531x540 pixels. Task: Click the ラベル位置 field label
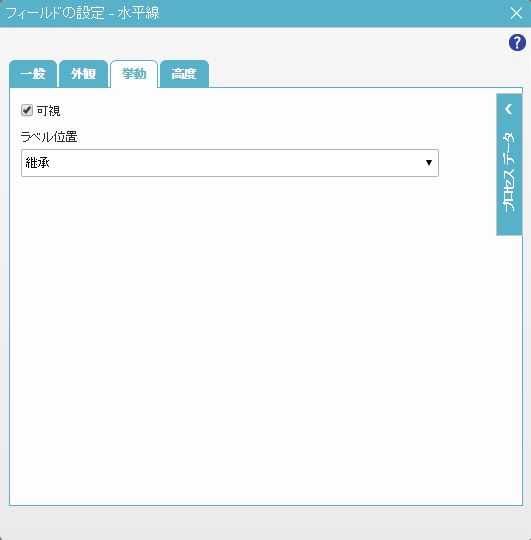click(49, 137)
